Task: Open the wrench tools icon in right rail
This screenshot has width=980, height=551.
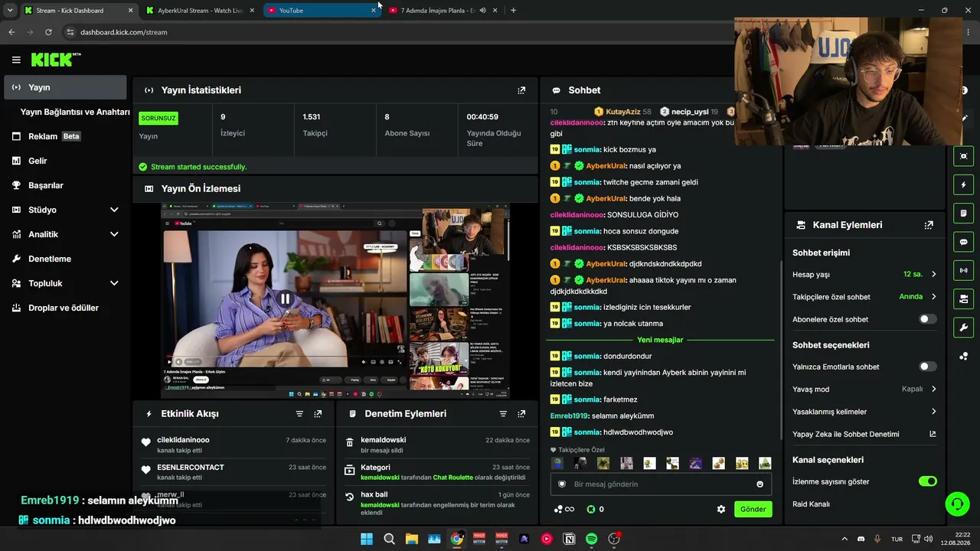Action: coord(963,328)
